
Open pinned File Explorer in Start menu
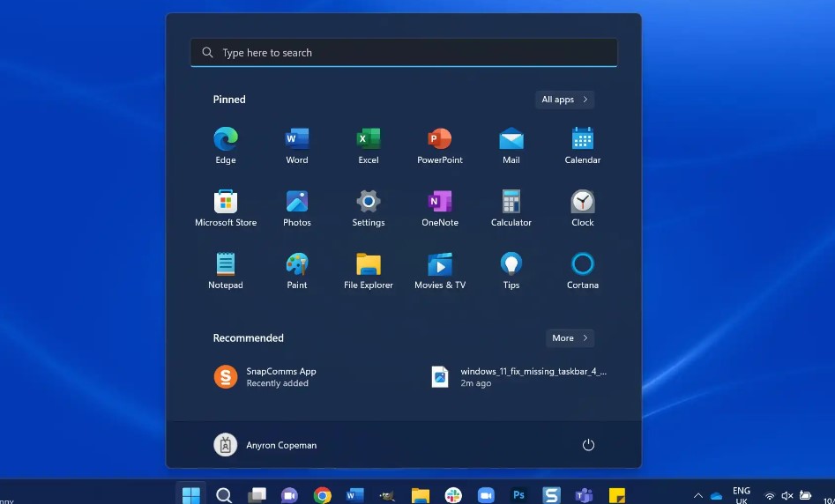(368, 271)
